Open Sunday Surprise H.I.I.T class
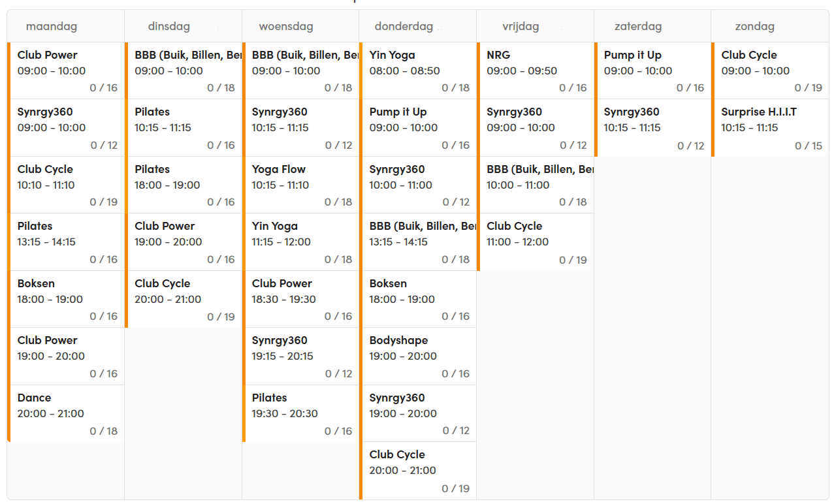The image size is (834, 504). click(771, 127)
